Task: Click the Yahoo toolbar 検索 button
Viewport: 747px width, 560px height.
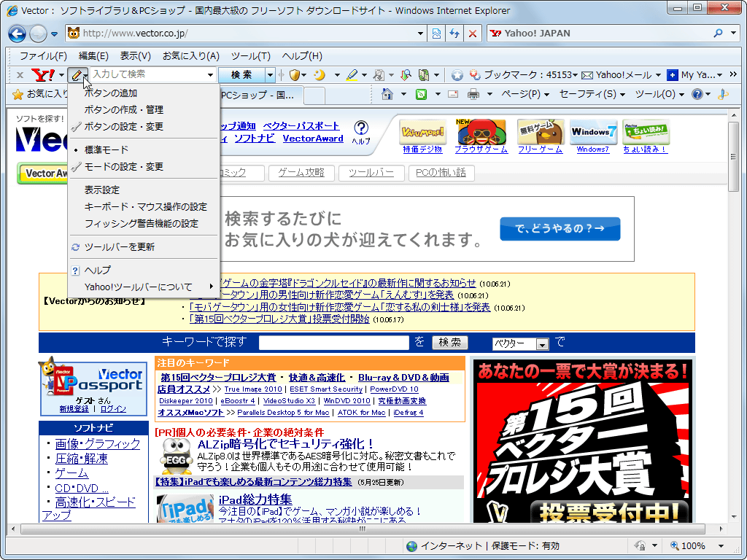Action: click(241, 75)
